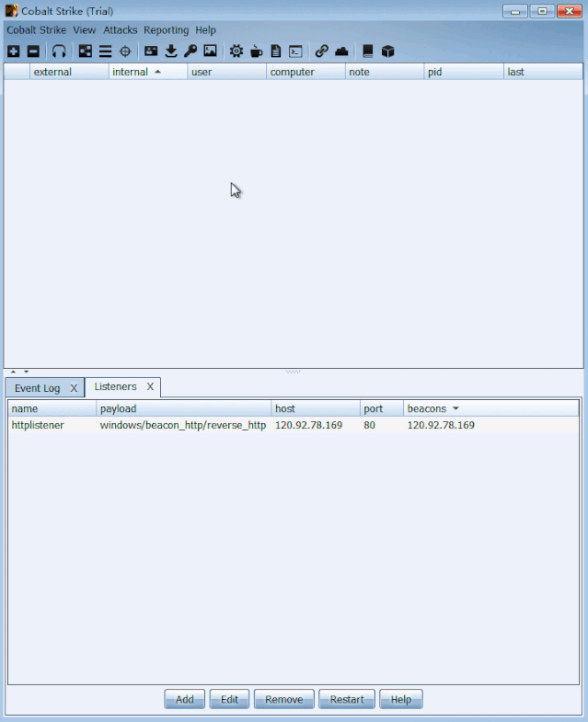Select the Listeners tab

click(x=116, y=387)
